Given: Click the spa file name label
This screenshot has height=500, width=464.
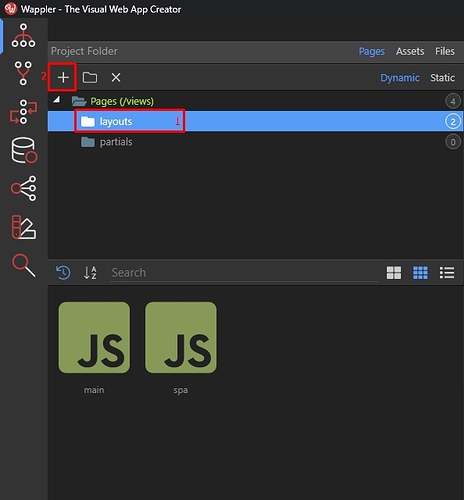Looking at the screenshot, I should point(180,390).
